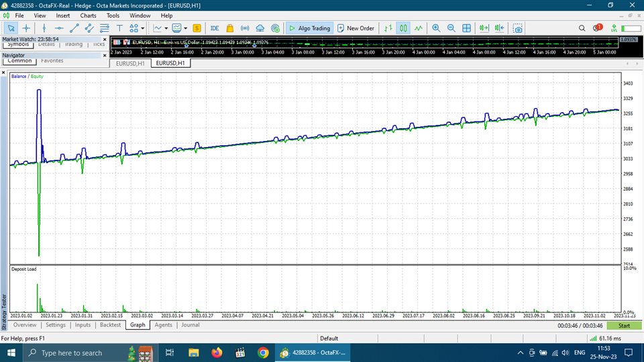Viewport: 644px width, 362px height.
Task: Activate the crosshair tool
Action: point(26,28)
